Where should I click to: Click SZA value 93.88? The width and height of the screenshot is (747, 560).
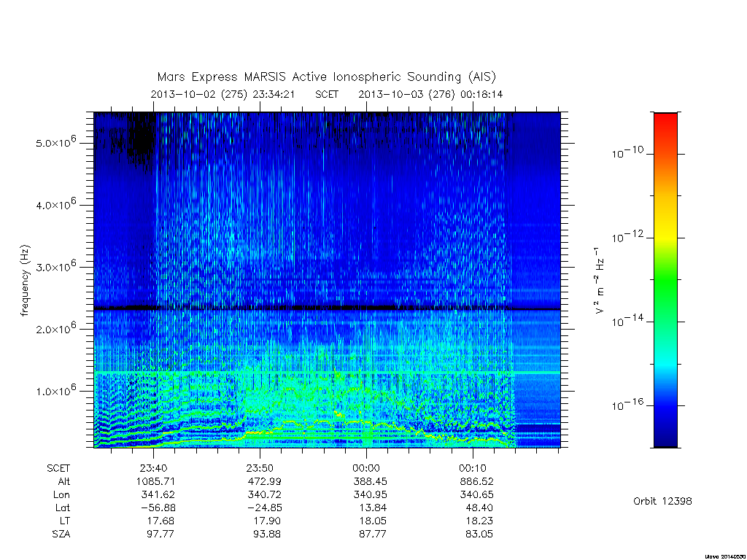[x=267, y=534]
